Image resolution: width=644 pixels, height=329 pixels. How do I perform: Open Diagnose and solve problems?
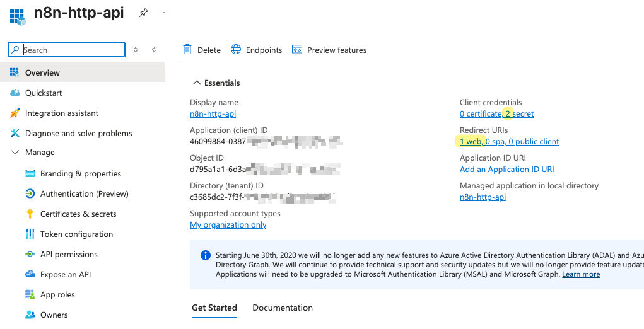pyautogui.click(x=78, y=134)
